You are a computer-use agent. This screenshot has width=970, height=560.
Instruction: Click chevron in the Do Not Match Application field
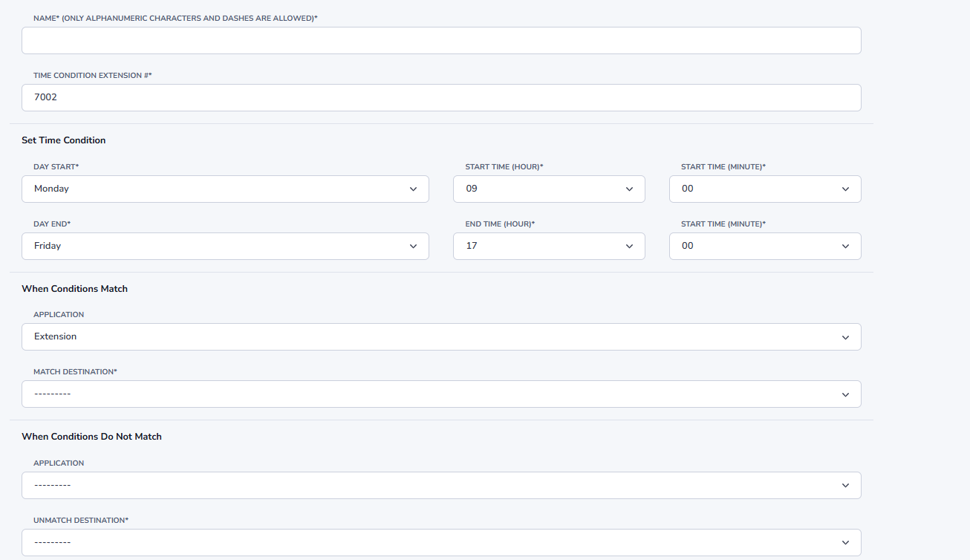pyautogui.click(x=845, y=486)
